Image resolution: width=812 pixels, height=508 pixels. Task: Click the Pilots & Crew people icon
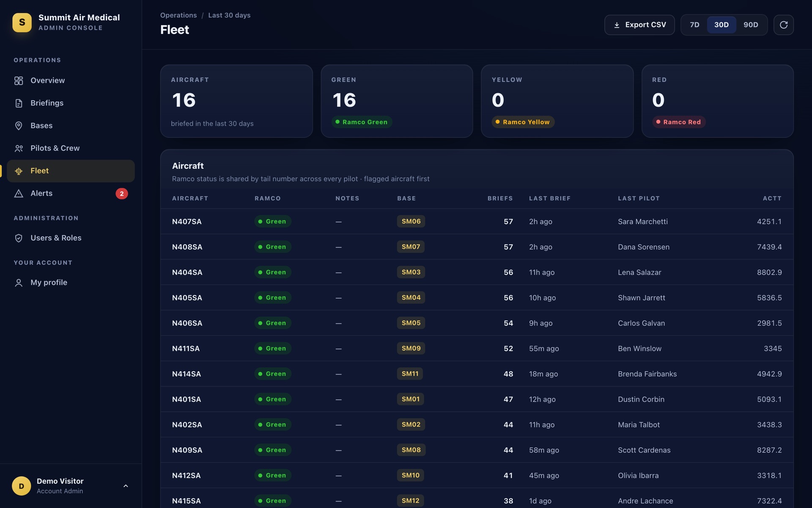(x=19, y=148)
